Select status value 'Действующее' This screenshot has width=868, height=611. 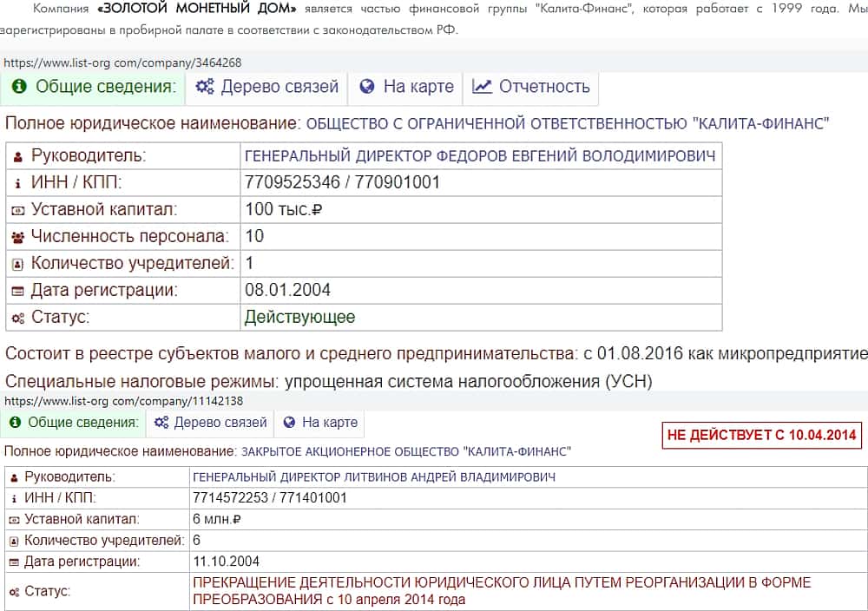(x=299, y=317)
